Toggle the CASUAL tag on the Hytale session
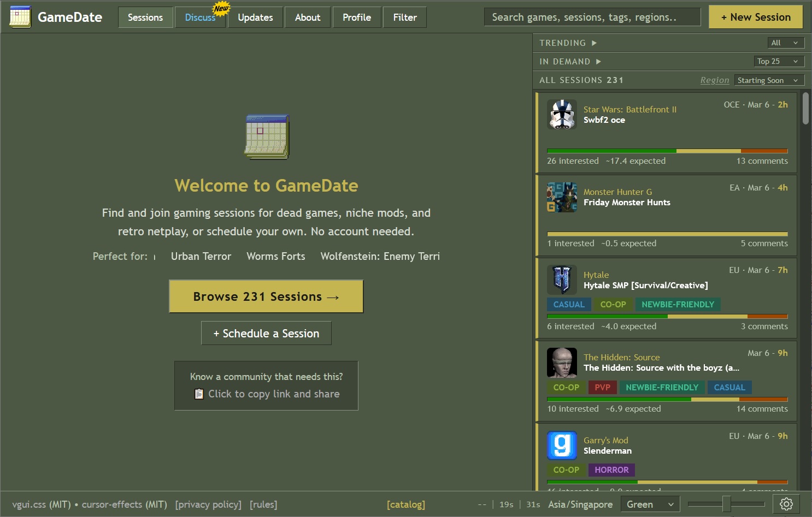Image resolution: width=812 pixels, height=517 pixels. (x=569, y=304)
